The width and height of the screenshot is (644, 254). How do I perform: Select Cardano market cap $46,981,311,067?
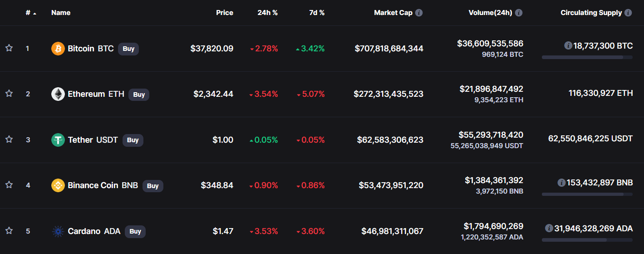pyautogui.click(x=393, y=231)
